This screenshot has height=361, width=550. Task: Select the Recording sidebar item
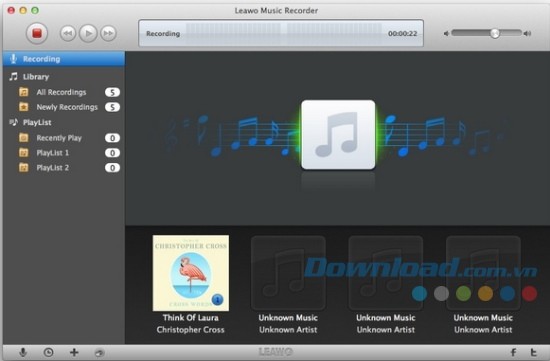click(x=64, y=59)
